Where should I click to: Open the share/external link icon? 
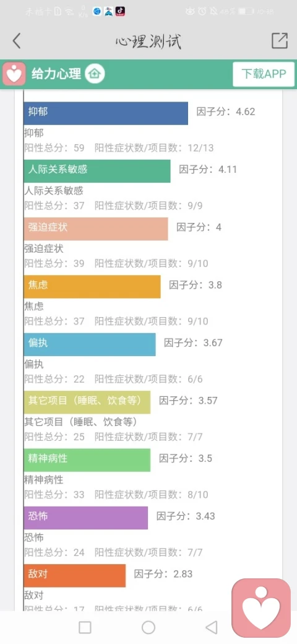click(279, 41)
